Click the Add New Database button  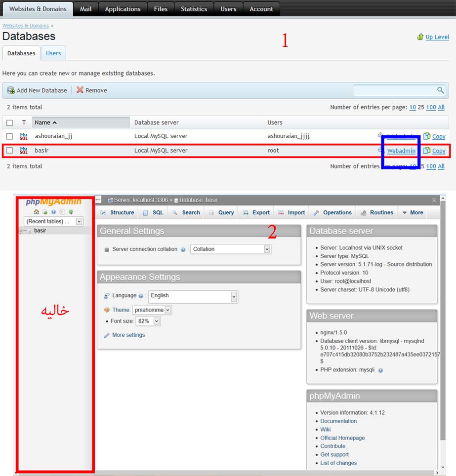[x=37, y=90]
